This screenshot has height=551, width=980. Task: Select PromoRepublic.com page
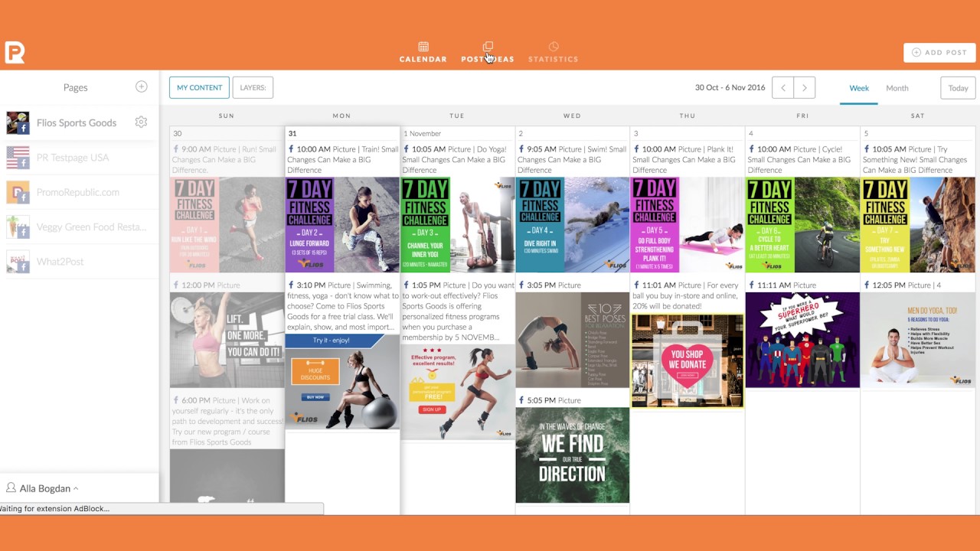(80, 192)
